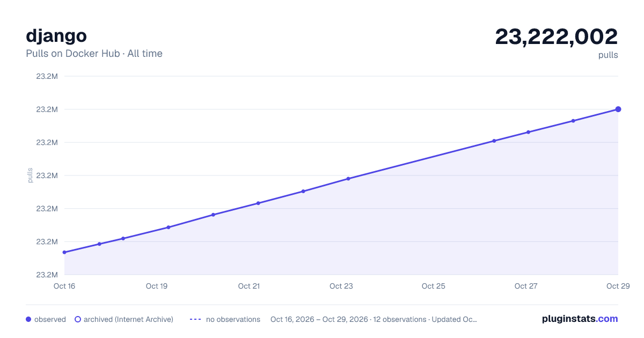Click the 'pulls' unit under total count
644x338 pixels.
[608, 55]
